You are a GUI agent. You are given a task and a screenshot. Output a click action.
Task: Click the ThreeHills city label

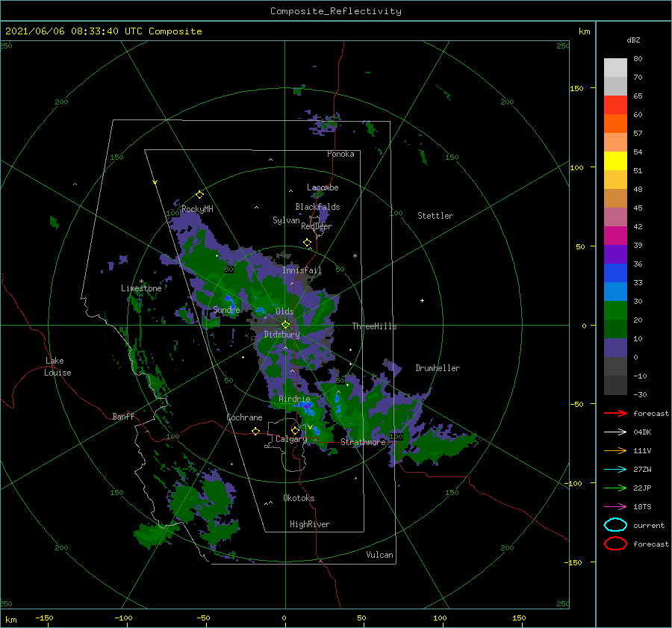(375, 326)
